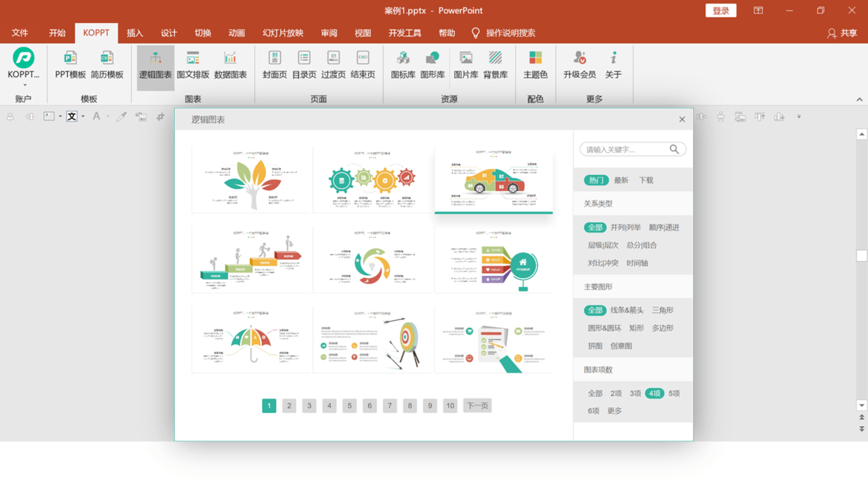Open the 动画 ribbon tab

237,33
